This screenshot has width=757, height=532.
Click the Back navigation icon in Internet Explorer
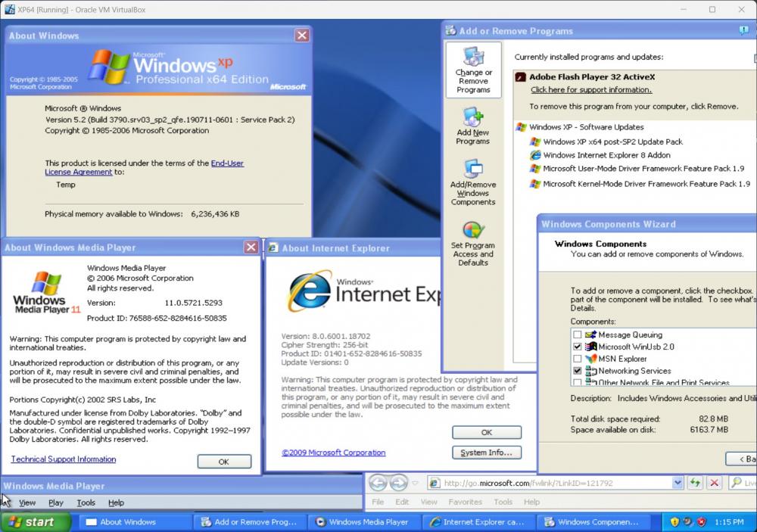pyautogui.click(x=378, y=482)
